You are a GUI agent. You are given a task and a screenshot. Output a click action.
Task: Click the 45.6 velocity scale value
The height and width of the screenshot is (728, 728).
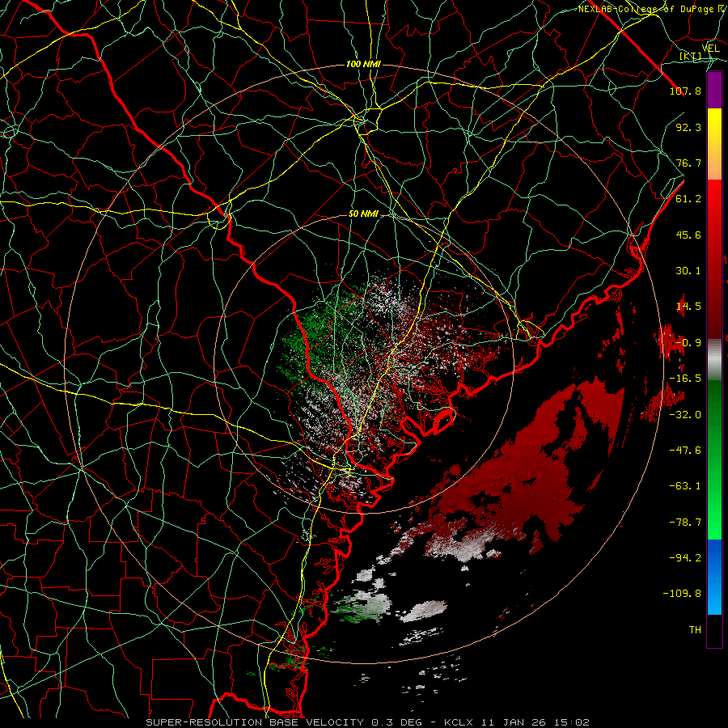click(688, 235)
